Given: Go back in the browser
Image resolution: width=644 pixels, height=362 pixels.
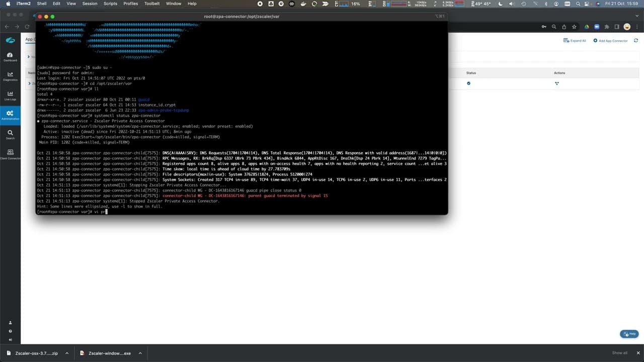Looking at the screenshot, I should pos(7,27).
